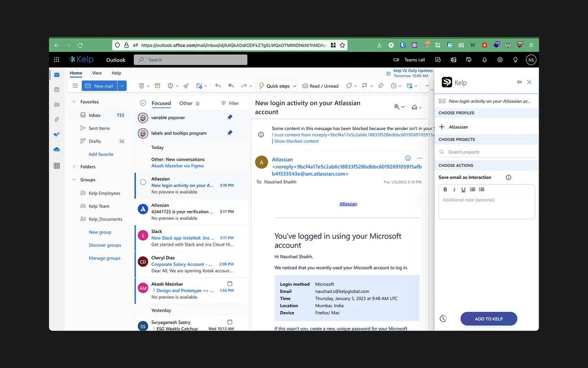Pin the Kelp side panel
Image resolution: width=588 pixels, height=368 pixels.
519,82
